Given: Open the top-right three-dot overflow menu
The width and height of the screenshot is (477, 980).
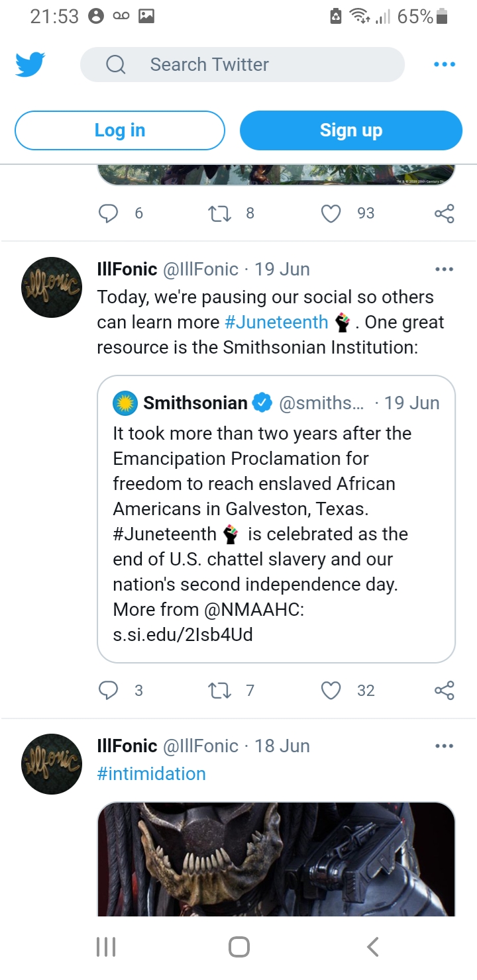Looking at the screenshot, I should click(x=444, y=64).
